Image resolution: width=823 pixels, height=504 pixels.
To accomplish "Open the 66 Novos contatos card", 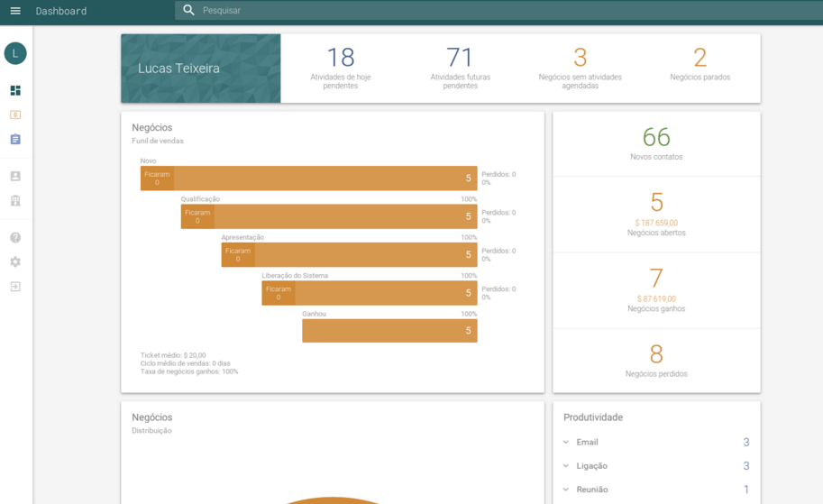I will pyautogui.click(x=656, y=143).
